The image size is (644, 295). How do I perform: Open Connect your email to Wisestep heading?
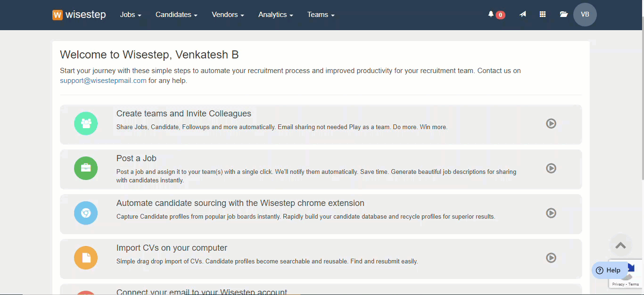coord(202,292)
